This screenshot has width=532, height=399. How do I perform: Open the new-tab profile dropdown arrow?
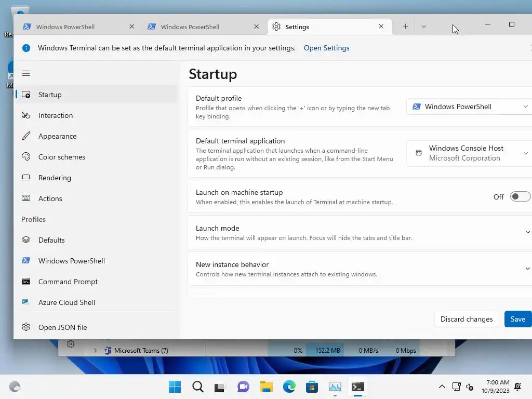pos(424,26)
